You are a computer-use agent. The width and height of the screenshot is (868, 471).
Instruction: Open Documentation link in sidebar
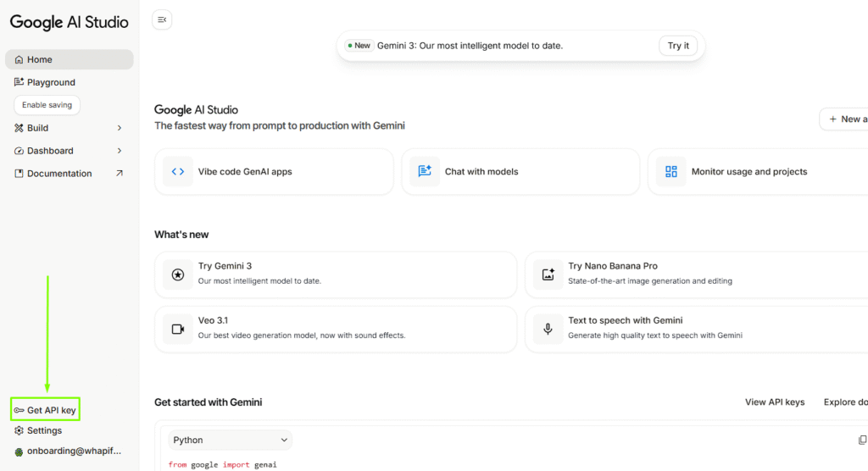click(70, 173)
